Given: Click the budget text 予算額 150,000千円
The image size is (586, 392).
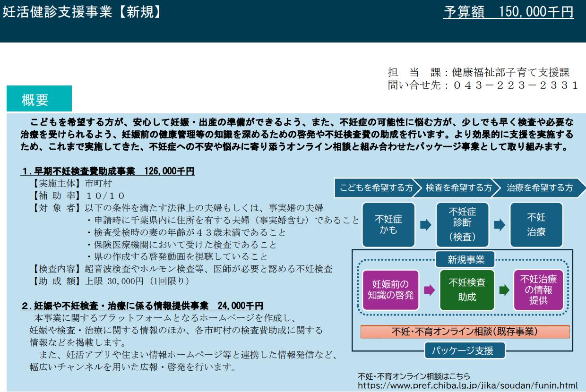Looking at the screenshot, I should tap(509, 12).
